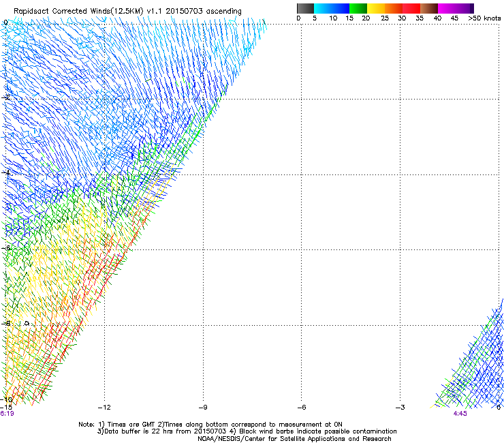Click the 'Data buffer is 22 hrs' note line

pyautogui.click(x=247, y=431)
